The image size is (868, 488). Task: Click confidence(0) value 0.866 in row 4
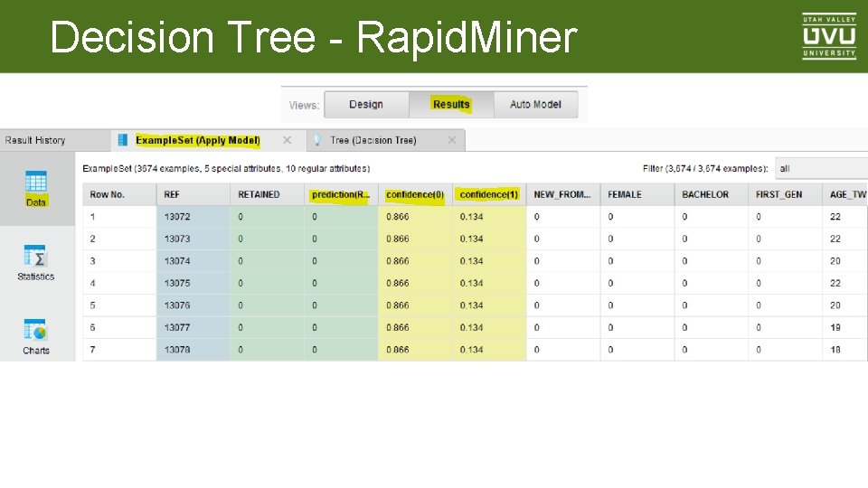click(x=415, y=283)
